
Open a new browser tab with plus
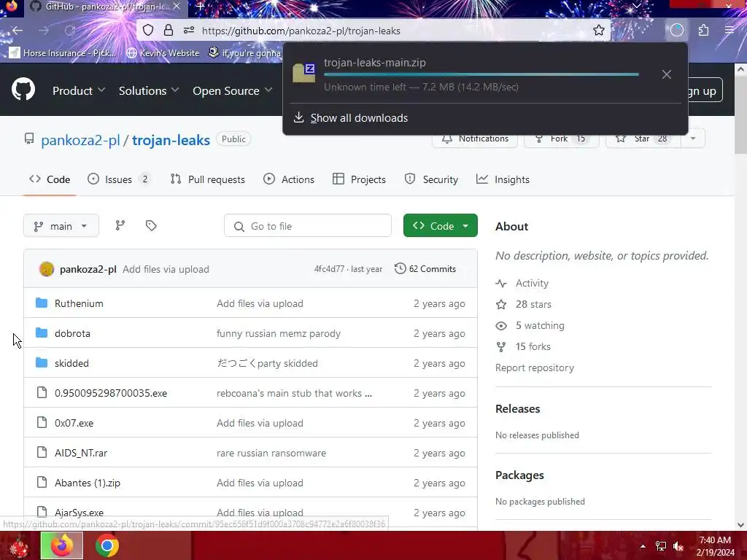click(201, 7)
